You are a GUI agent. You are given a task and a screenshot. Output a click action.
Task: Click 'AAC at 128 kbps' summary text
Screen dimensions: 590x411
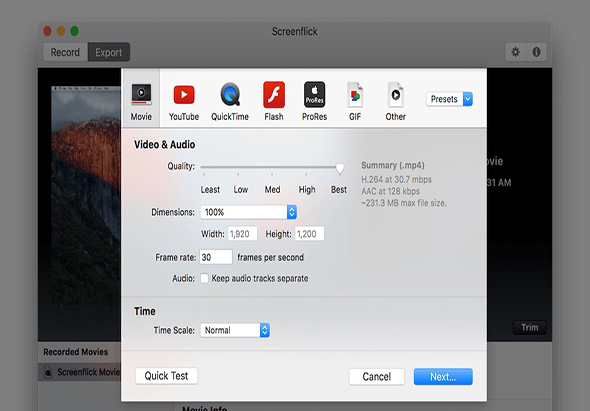tap(390, 191)
